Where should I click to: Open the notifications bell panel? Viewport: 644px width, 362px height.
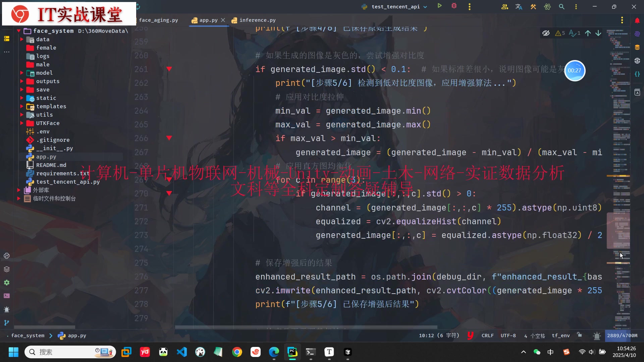click(x=637, y=21)
